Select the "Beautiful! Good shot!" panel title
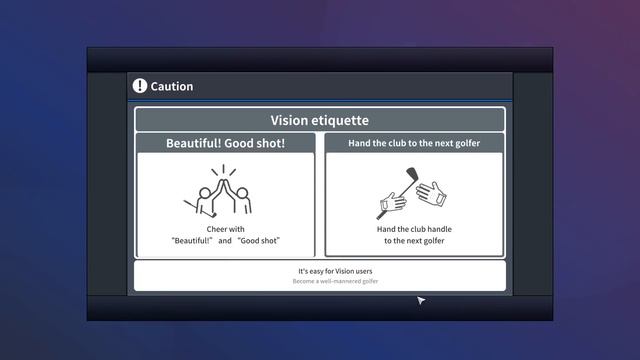Image resolution: width=640 pixels, height=360 pixels. [225, 143]
